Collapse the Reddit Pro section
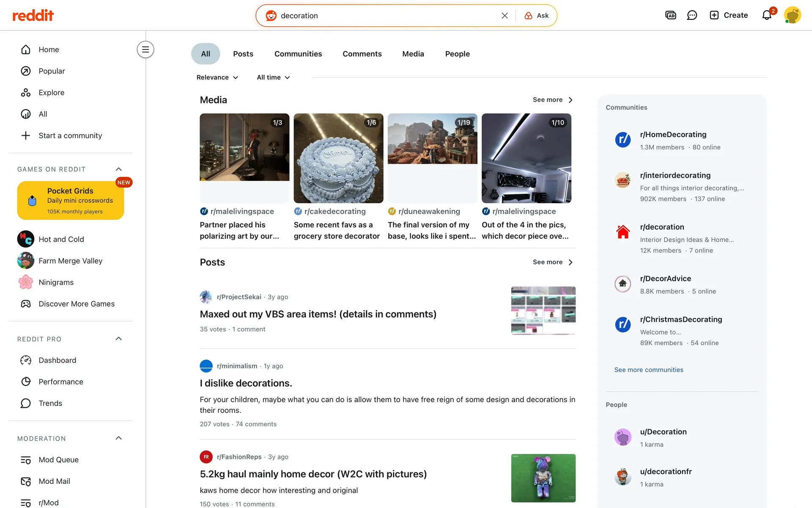 pos(119,339)
